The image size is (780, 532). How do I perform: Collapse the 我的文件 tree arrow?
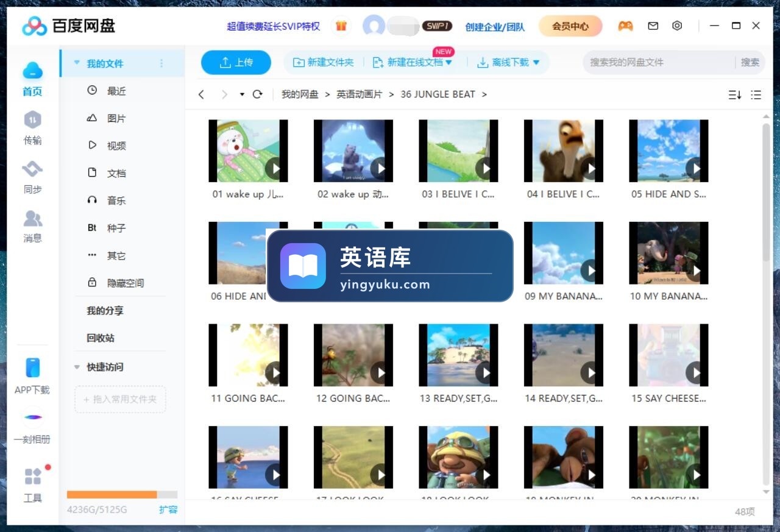pos(77,63)
